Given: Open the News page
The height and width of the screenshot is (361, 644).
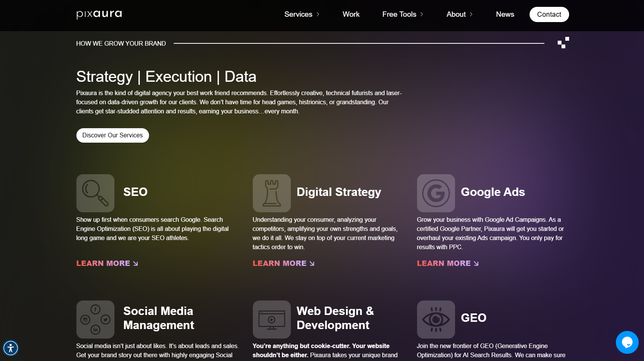Looking at the screenshot, I should (x=505, y=14).
